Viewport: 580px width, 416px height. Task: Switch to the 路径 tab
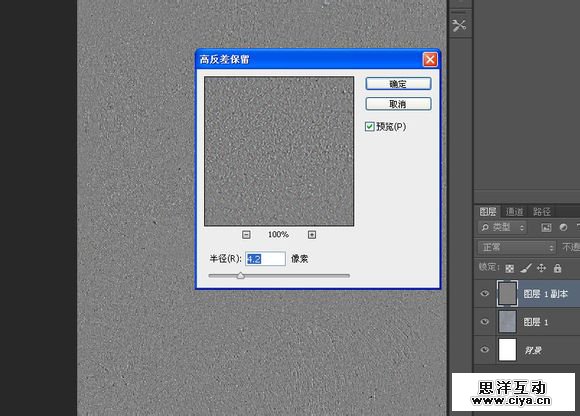click(542, 212)
